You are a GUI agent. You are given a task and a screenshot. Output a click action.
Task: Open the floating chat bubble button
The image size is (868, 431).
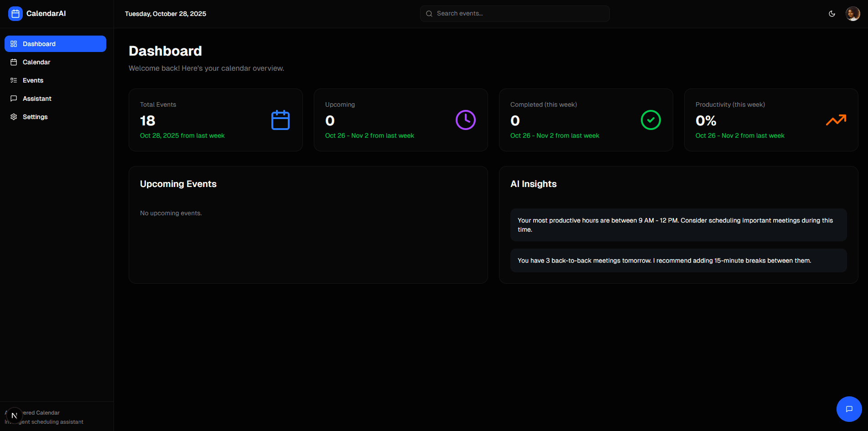click(x=849, y=409)
